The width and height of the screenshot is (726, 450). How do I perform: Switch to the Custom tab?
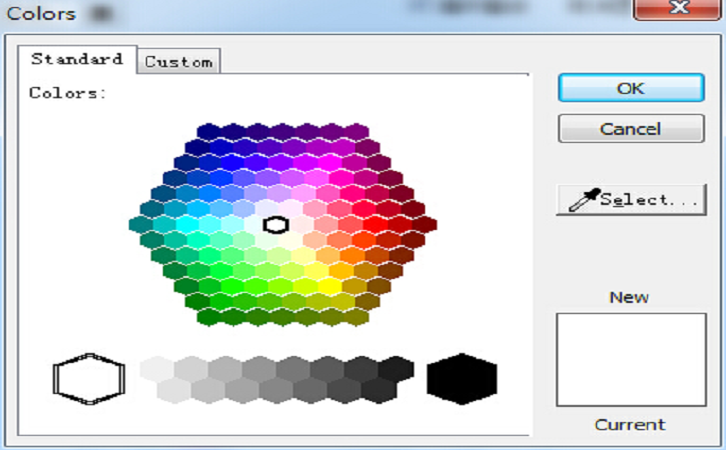[178, 61]
